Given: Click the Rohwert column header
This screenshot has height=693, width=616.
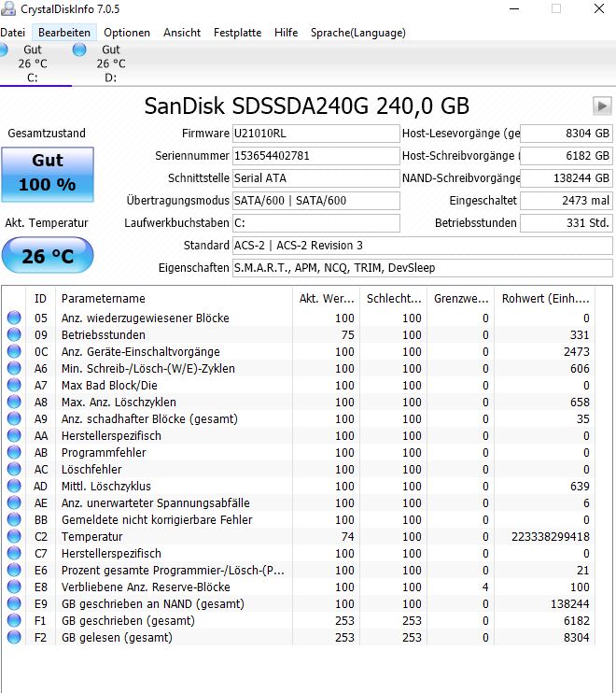Looking at the screenshot, I should click(x=545, y=299).
